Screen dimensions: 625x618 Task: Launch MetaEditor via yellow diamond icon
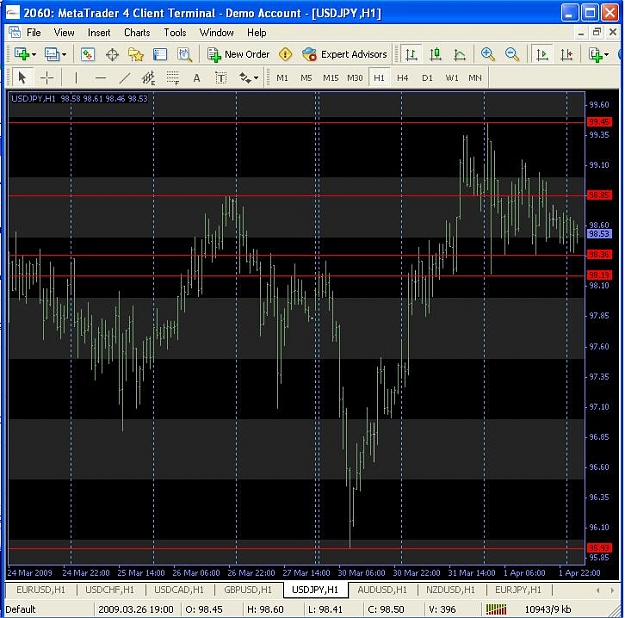[x=285, y=54]
